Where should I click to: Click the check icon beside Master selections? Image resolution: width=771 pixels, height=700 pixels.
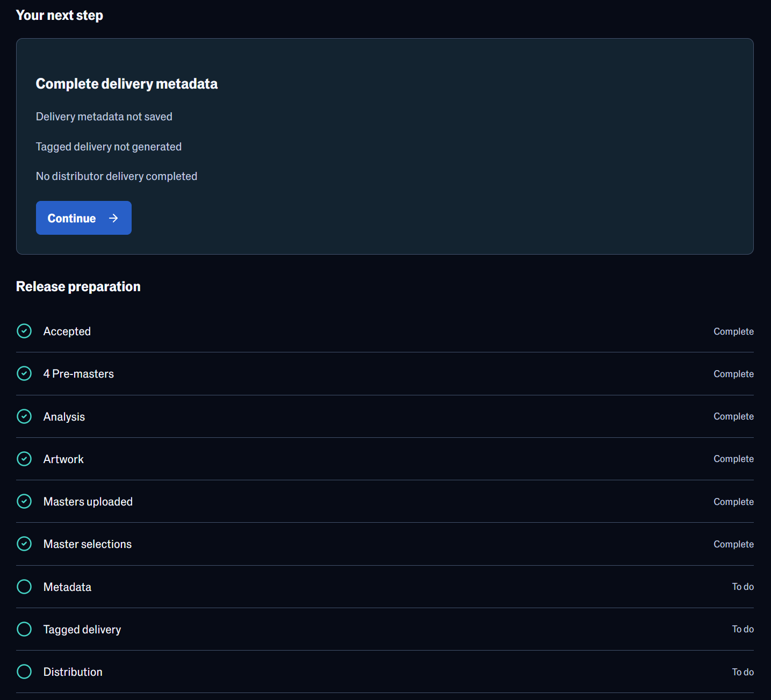24,544
